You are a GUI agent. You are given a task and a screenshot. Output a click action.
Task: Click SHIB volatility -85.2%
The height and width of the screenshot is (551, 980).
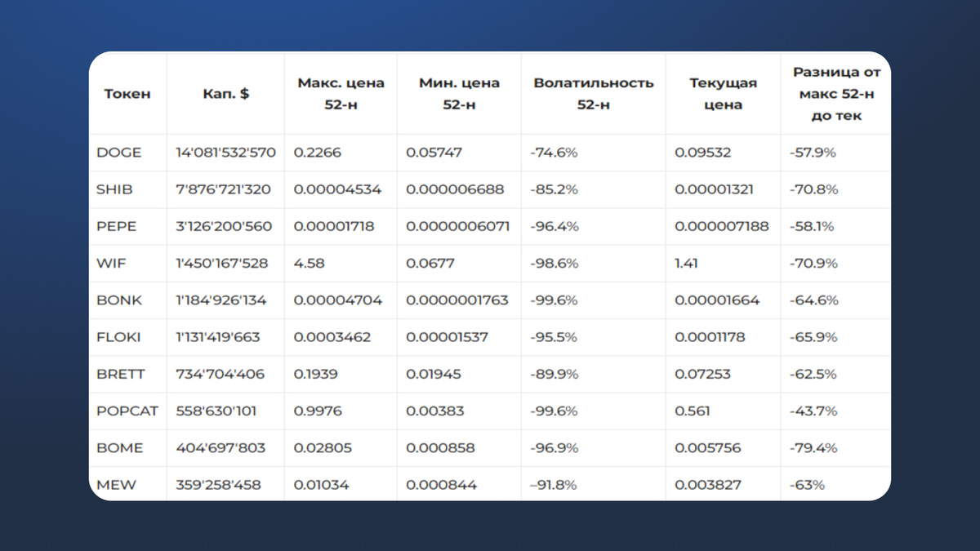coord(553,189)
